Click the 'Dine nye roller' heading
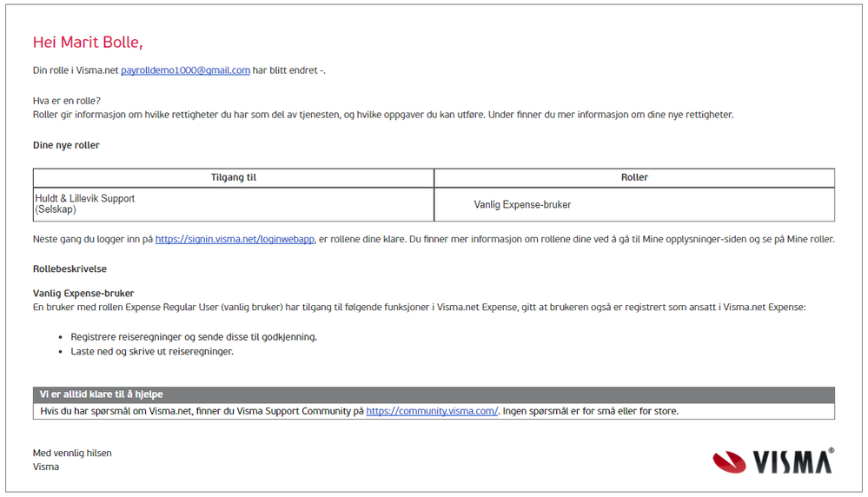 pyautogui.click(x=66, y=145)
